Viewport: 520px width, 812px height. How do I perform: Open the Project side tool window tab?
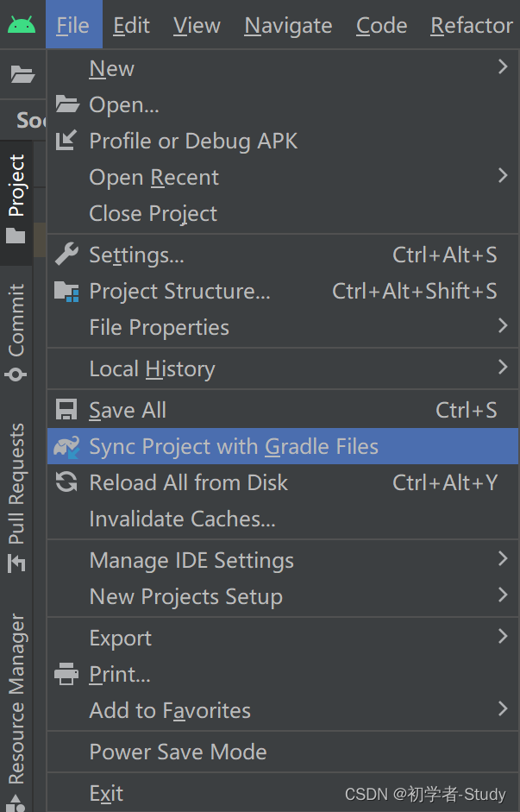16,198
